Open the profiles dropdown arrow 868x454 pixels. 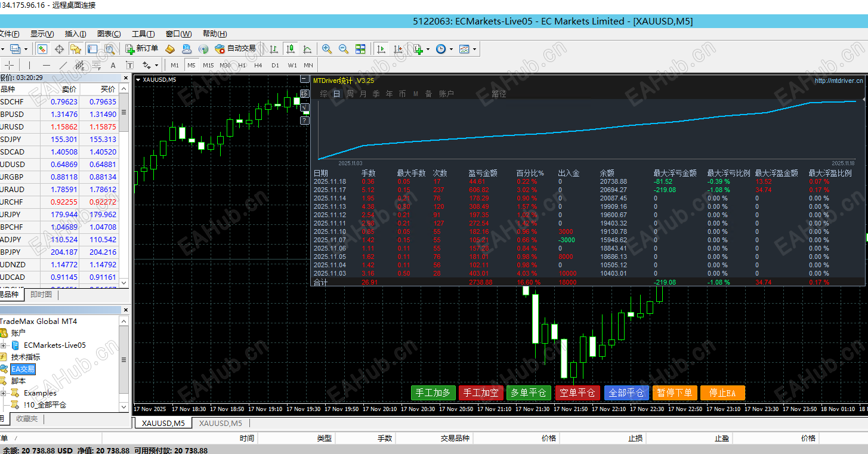26,49
